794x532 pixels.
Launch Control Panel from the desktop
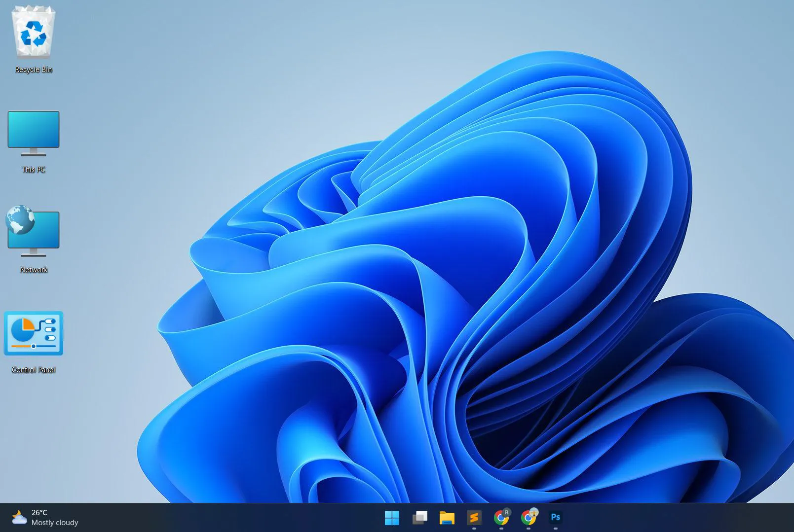pyautogui.click(x=33, y=334)
